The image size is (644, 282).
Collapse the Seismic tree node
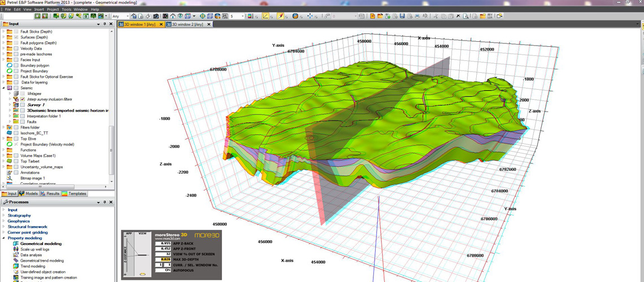point(4,88)
